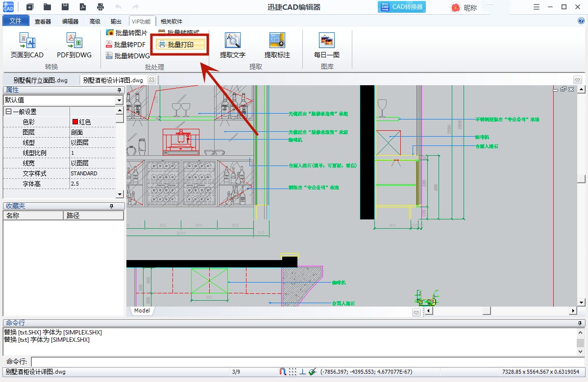This screenshot has height=382, width=588.
Task: Collapse the 一般设置 property group
Action: pos(8,112)
